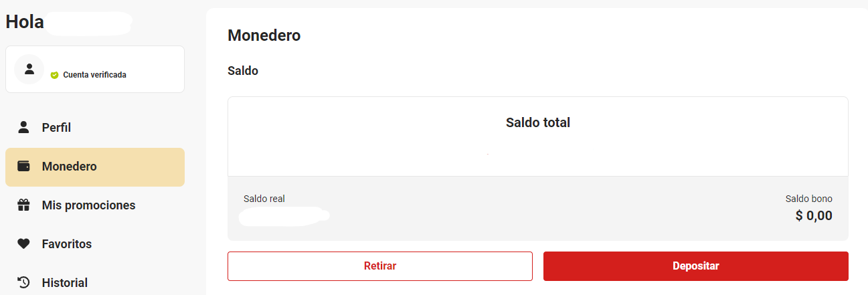Click the Perfil person icon

23,127
